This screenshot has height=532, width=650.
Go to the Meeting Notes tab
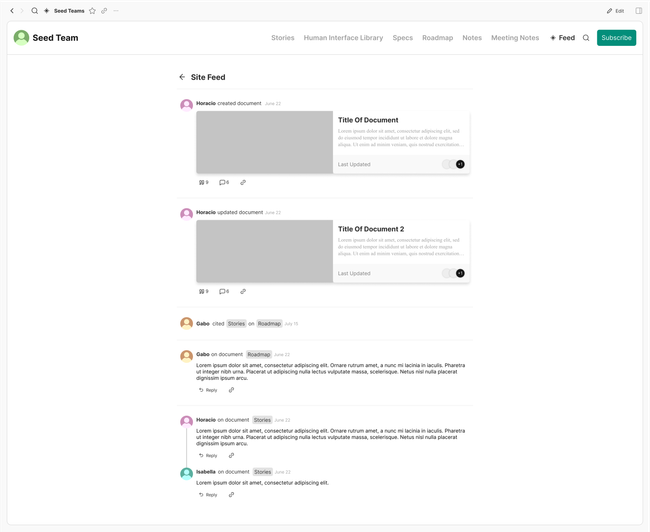coord(514,38)
